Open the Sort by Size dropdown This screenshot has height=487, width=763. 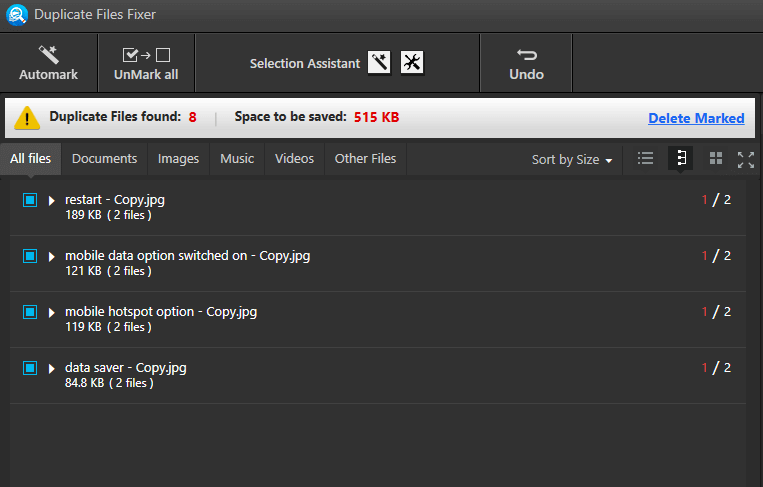point(572,160)
